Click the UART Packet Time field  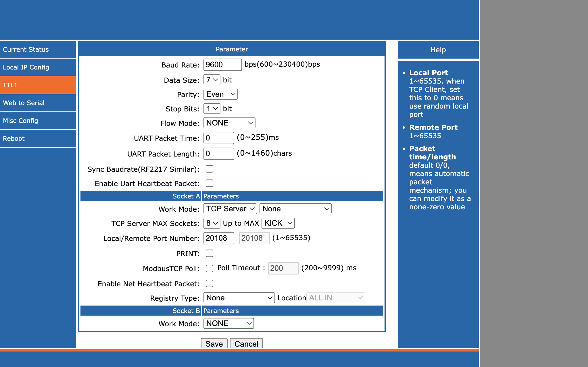(x=219, y=138)
